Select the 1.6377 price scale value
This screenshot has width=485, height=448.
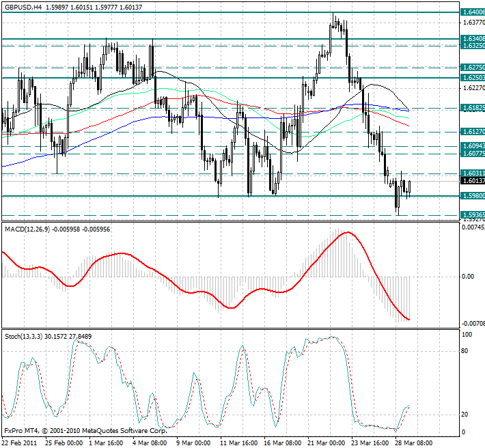click(474, 23)
